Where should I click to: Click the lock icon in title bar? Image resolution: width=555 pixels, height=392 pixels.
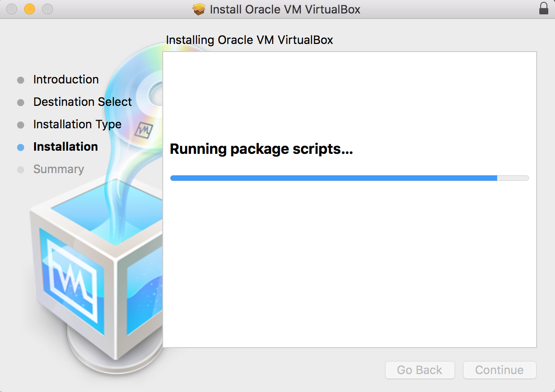coord(543,9)
